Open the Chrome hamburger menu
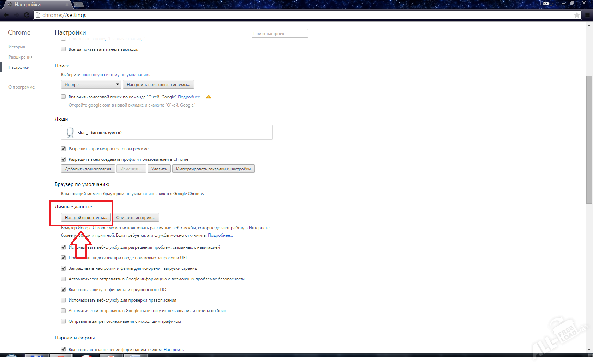 (588, 15)
